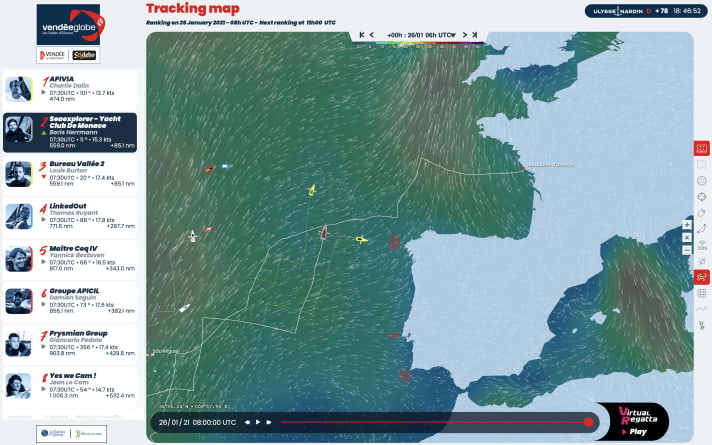
Task: Click the light blue boat icon on map
Action: (227, 166)
